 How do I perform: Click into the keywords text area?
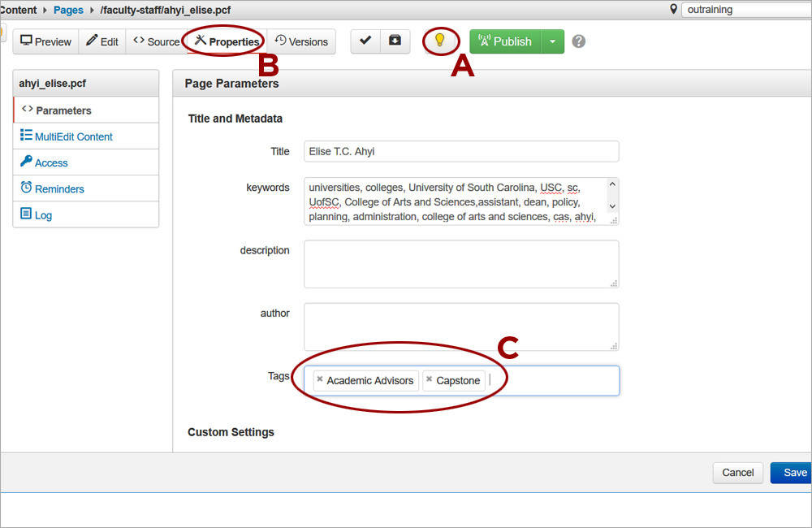456,201
